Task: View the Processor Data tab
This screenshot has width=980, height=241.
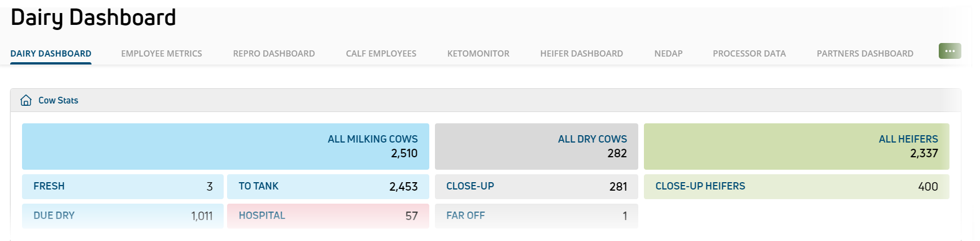Action: pyautogui.click(x=749, y=54)
